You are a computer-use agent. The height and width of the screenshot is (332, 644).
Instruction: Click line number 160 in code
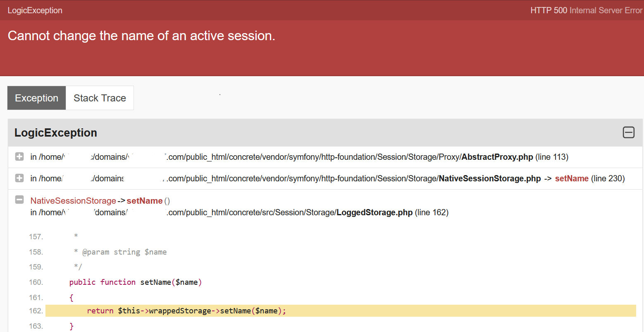[36, 282]
